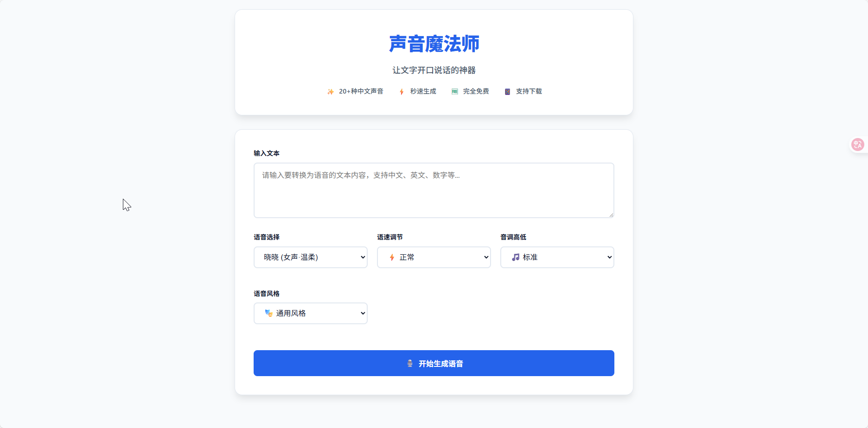Open the 语音风格 style dropdown arrow

363,313
